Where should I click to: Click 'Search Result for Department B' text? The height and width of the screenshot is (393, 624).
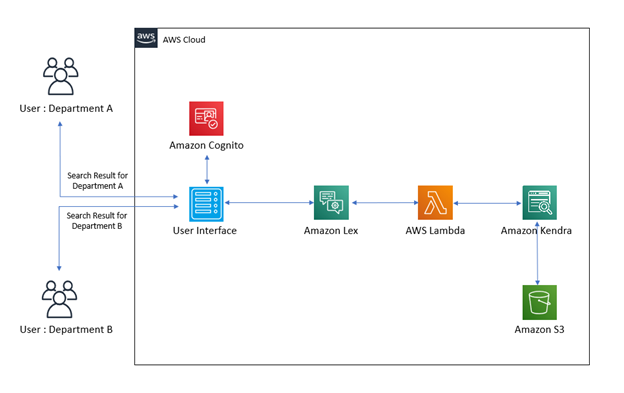[97, 221]
